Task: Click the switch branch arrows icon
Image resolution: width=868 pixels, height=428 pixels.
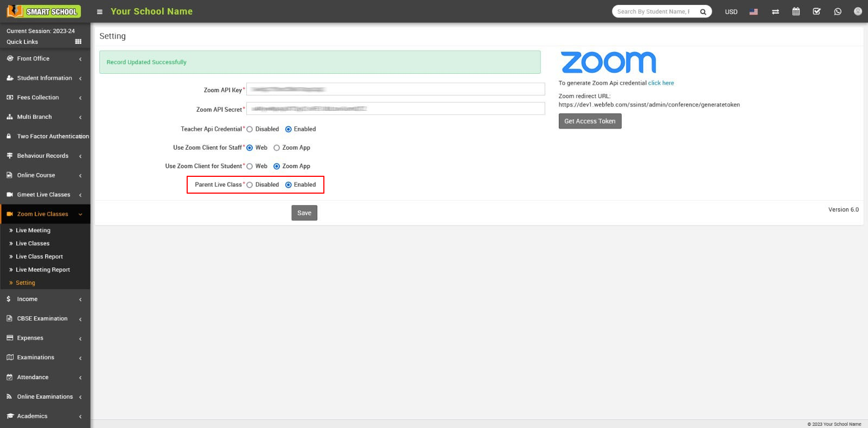Action: 775,11
